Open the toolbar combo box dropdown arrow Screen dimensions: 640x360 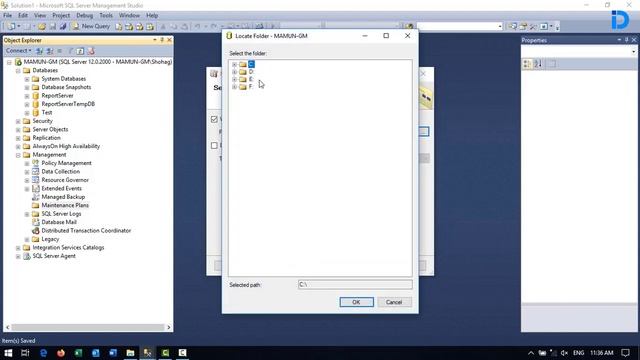click(500, 27)
